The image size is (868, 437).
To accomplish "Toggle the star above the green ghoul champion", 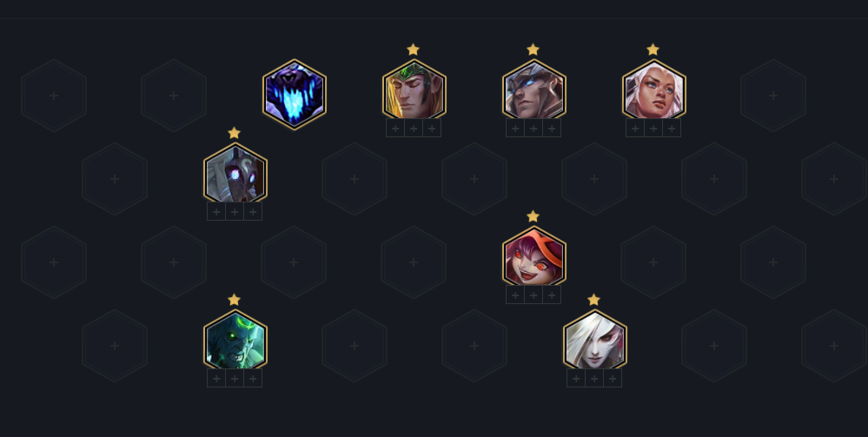I will pyautogui.click(x=235, y=300).
